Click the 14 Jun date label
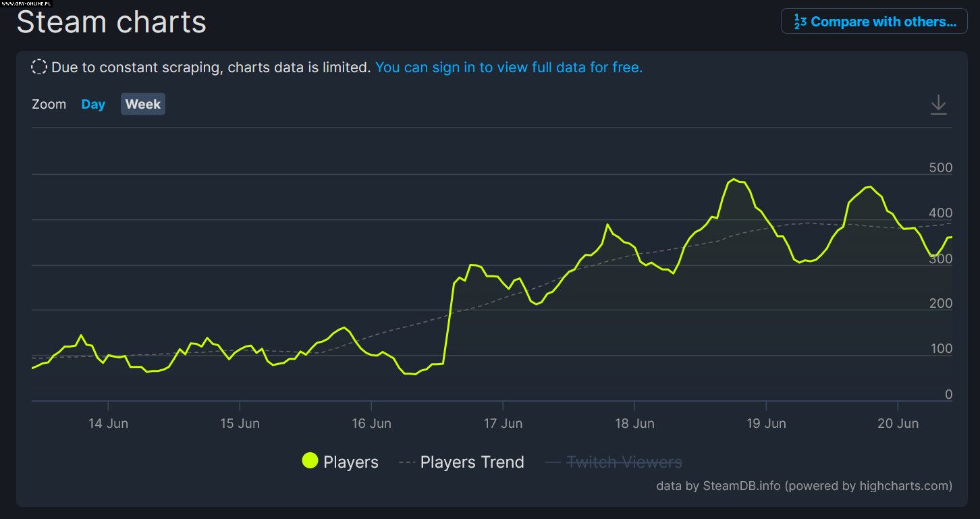 pyautogui.click(x=108, y=423)
